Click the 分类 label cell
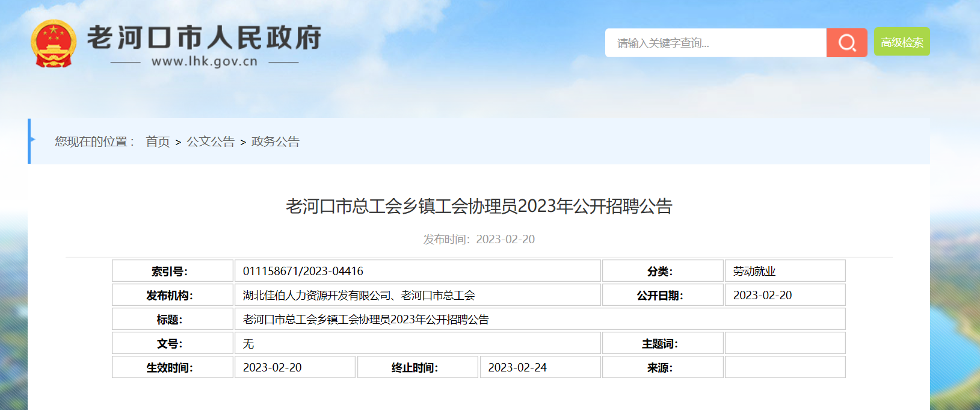980x410 pixels. 663,271
